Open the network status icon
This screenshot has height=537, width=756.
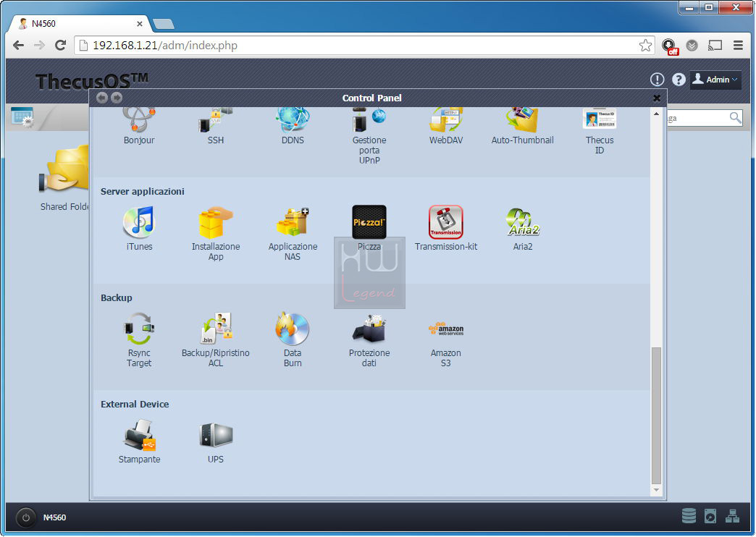[x=732, y=516]
